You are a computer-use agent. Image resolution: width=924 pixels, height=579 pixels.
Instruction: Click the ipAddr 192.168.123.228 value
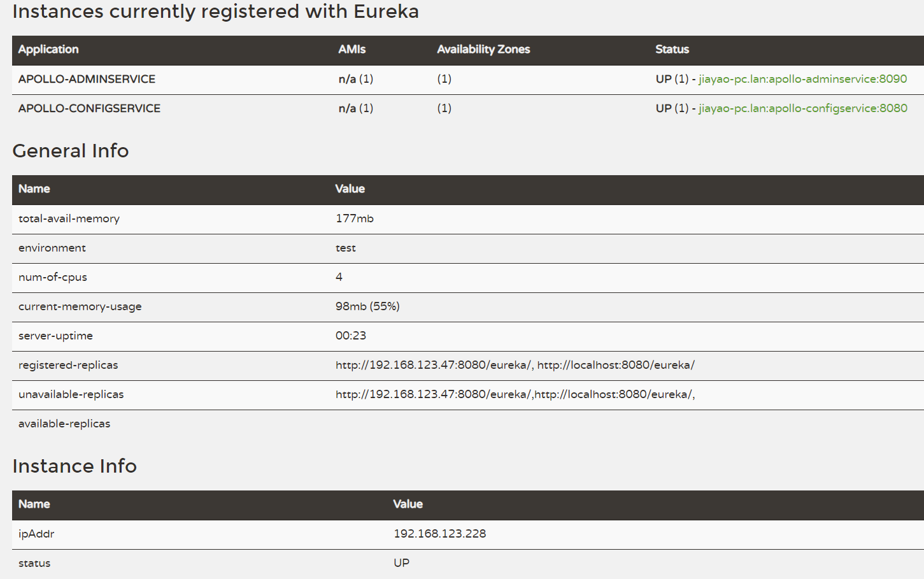(x=439, y=534)
